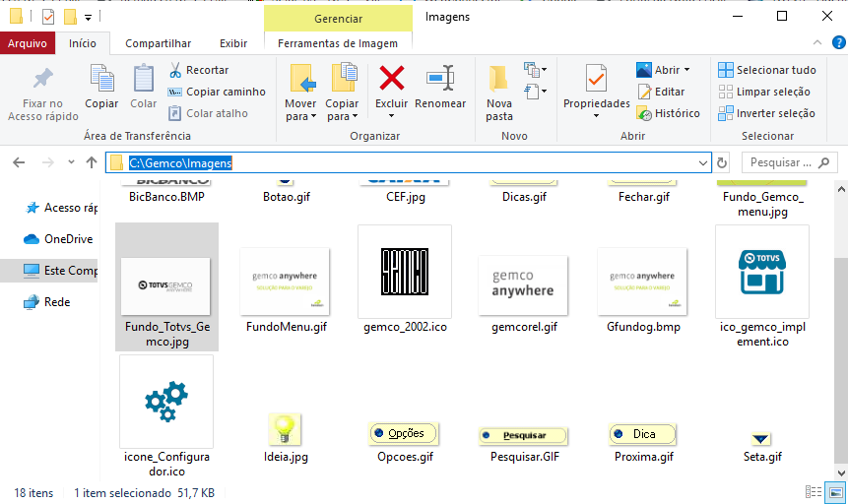Viewport: 848px width, 504px height.
Task: Expand the address bar history dropdown
Action: coord(702,162)
